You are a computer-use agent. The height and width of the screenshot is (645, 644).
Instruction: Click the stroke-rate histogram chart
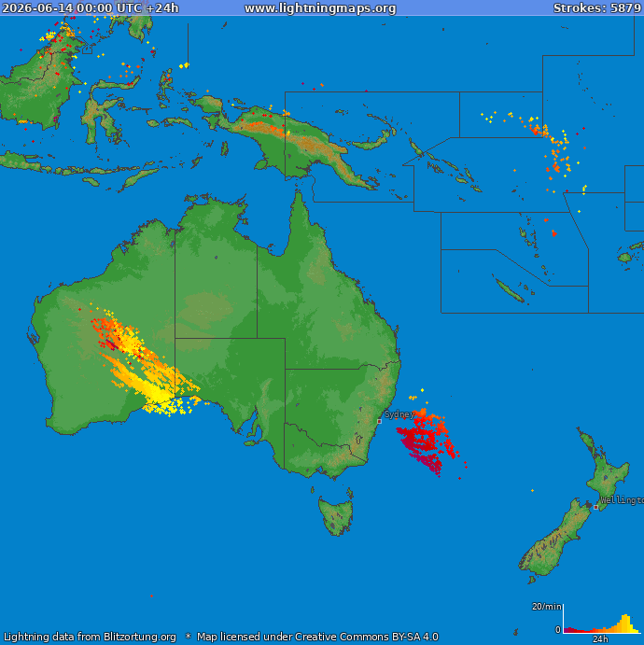[x=602, y=619]
